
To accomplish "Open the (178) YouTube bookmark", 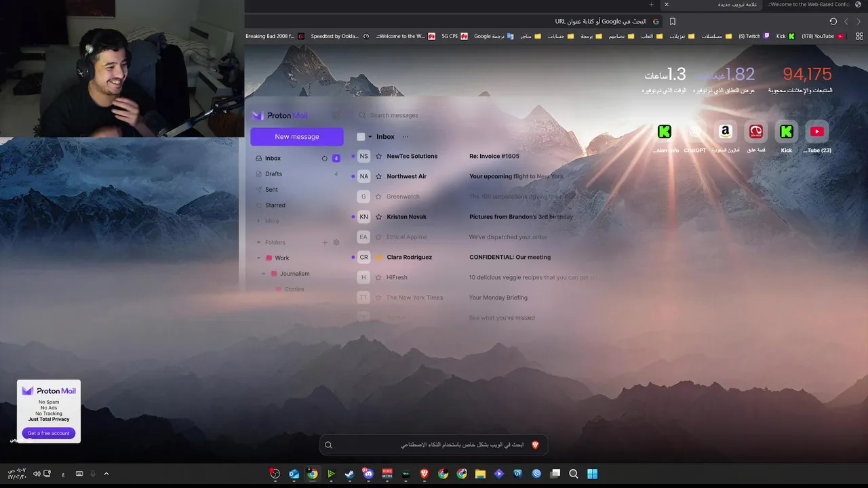I will (x=822, y=37).
